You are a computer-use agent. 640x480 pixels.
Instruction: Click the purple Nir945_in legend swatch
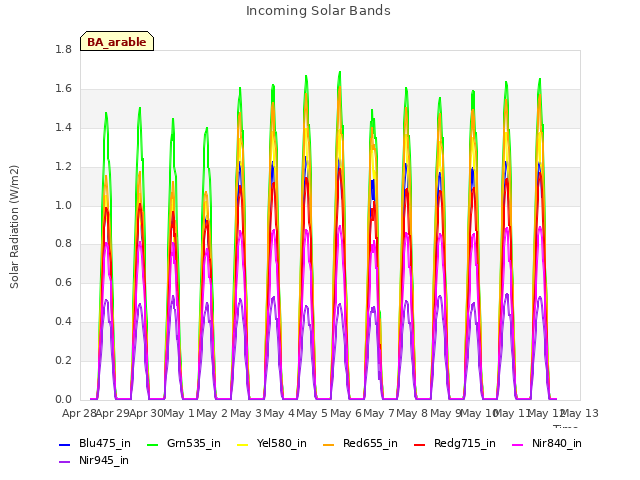(x=65, y=462)
